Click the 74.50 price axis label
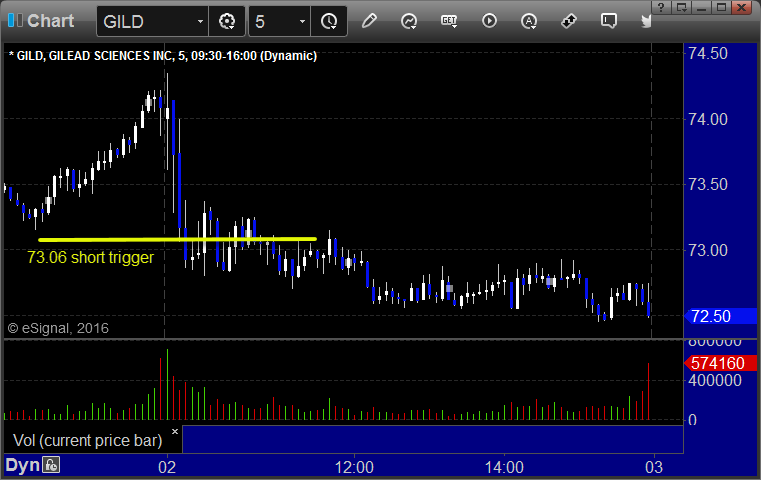761x480 pixels. point(708,53)
